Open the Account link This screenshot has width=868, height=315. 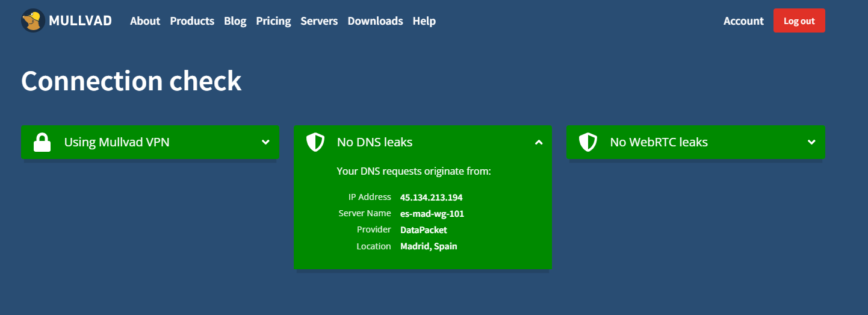tap(743, 21)
